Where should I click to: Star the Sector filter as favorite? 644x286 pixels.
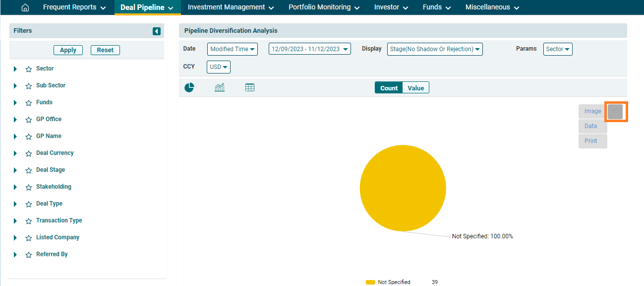(29, 69)
